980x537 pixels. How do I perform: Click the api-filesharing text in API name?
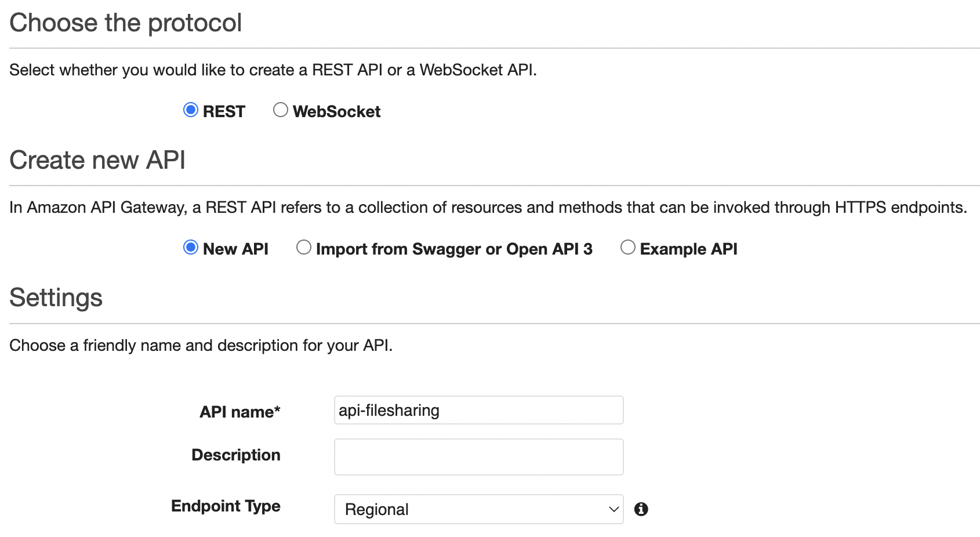(389, 410)
